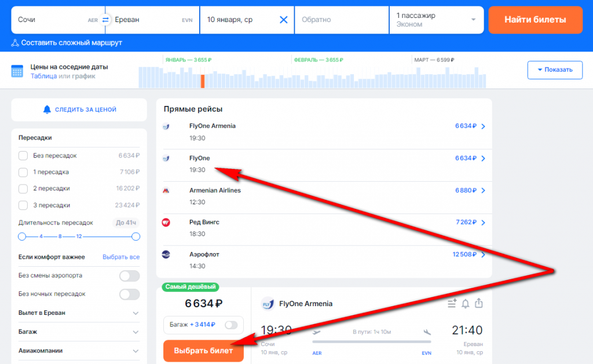This screenshot has width=593, height=364.
Task: Toggle Без ночных пересадок switch
Action: click(129, 294)
